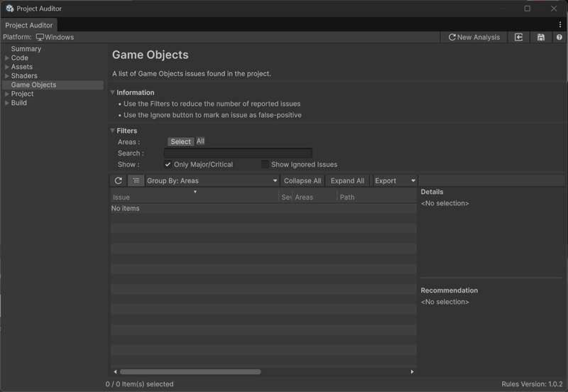Collapse the Filters section
Screen dimensions: 568x392
112,131
